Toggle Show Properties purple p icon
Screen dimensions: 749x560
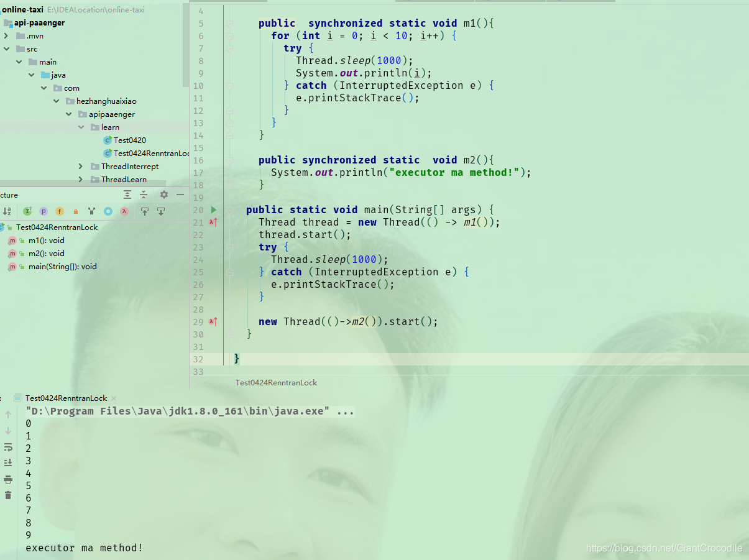pyautogui.click(x=44, y=211)
